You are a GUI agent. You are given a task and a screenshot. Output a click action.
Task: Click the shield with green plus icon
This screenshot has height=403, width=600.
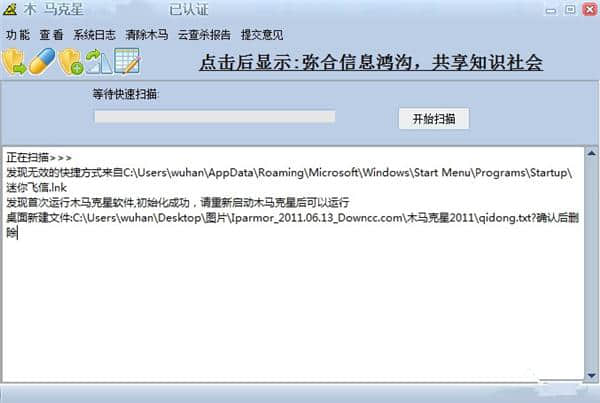[71, 61]
